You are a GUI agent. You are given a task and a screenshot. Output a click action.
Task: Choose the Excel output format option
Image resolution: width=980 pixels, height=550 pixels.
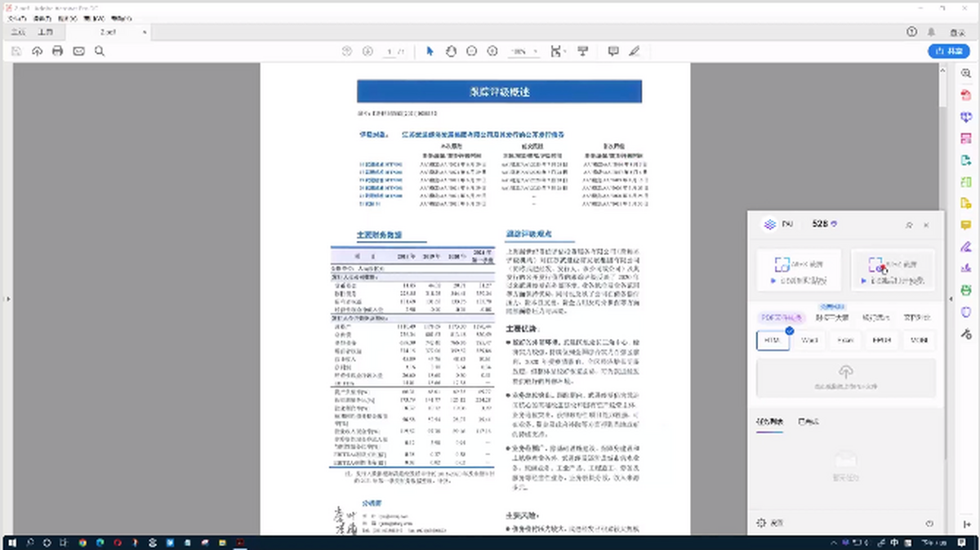coord(846,339)
